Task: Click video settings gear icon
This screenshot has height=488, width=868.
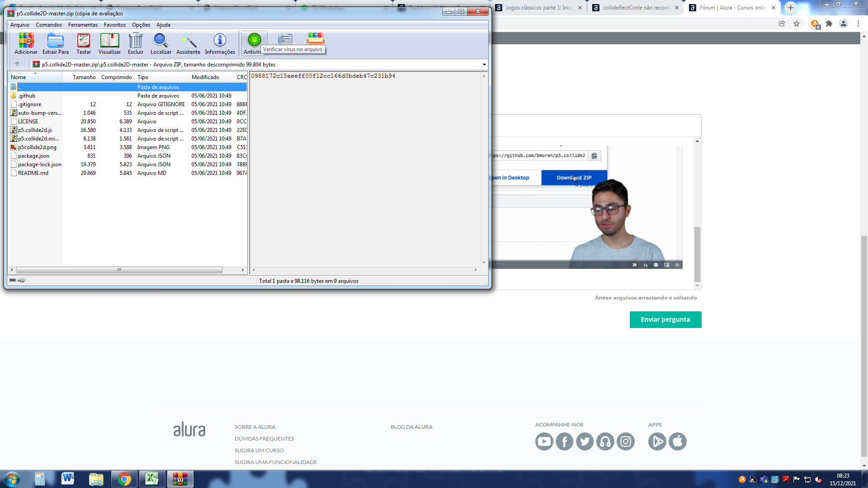Action: point(656,265)
